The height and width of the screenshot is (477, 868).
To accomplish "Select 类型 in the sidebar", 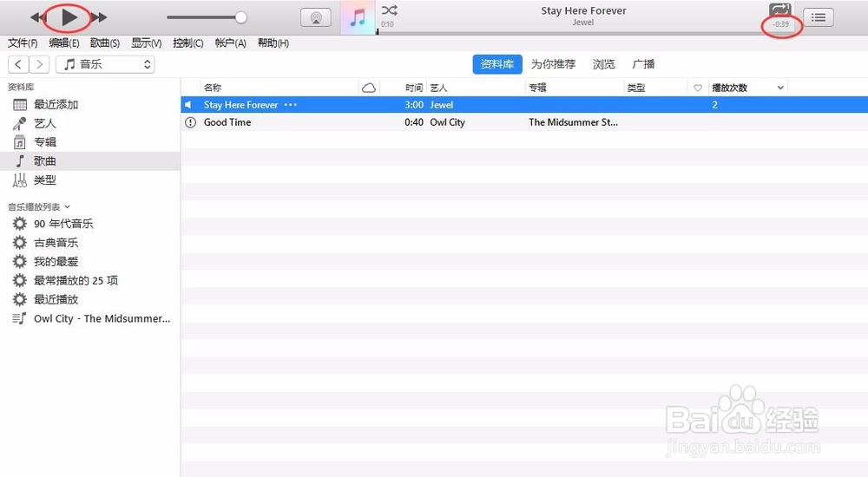I will tap(90, 180).
